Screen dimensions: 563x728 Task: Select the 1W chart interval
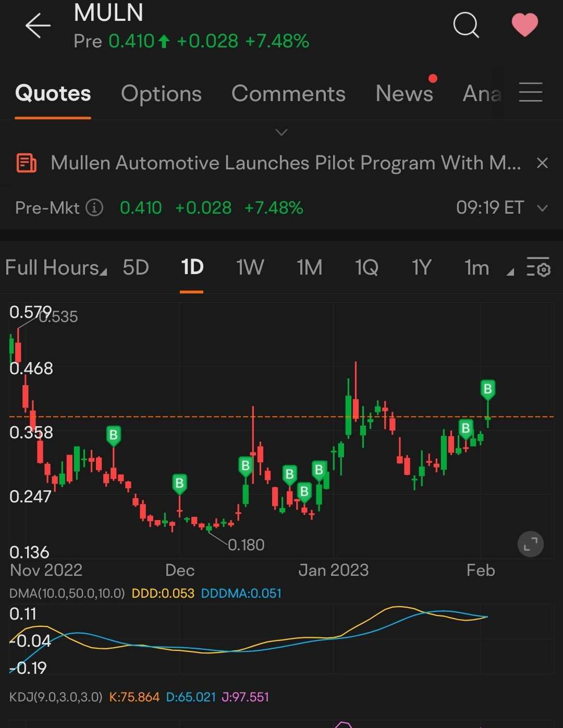click(250, 268)
